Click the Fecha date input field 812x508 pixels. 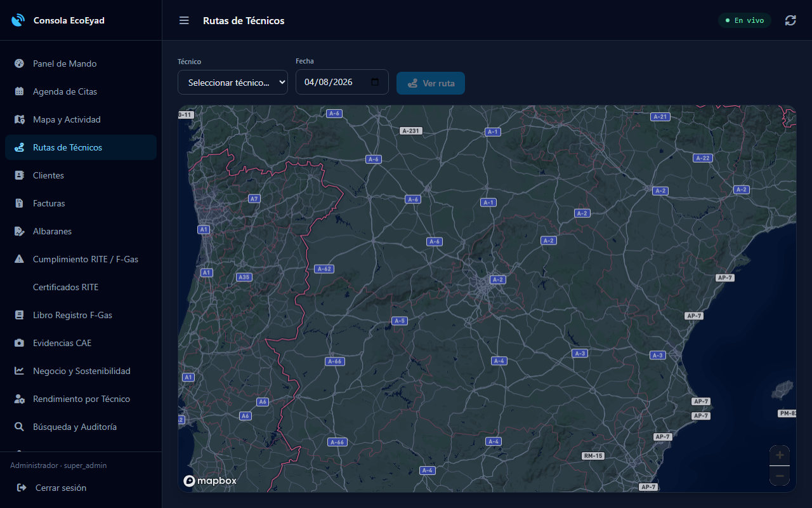coord(342,82)
